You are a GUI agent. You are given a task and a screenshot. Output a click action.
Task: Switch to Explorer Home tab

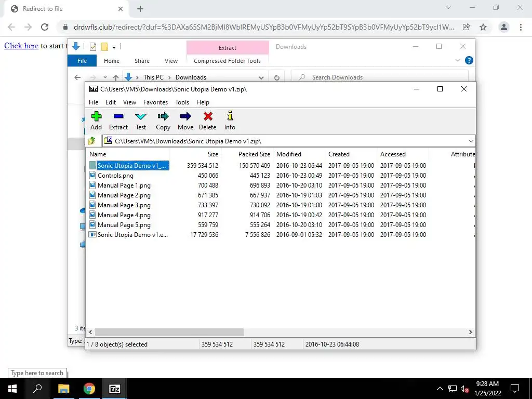(112, 61)
